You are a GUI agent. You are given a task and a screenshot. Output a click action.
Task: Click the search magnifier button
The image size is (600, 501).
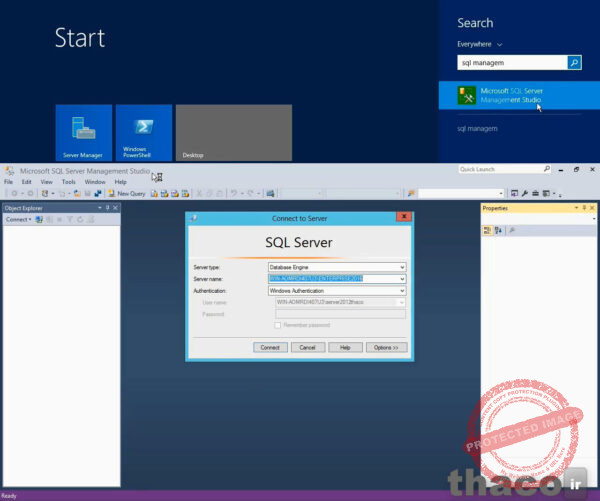[574, 62]
